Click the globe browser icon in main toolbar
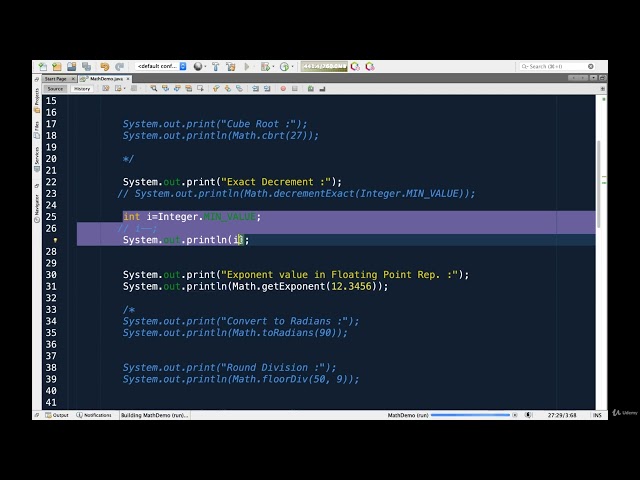 [x=198, y=67]
